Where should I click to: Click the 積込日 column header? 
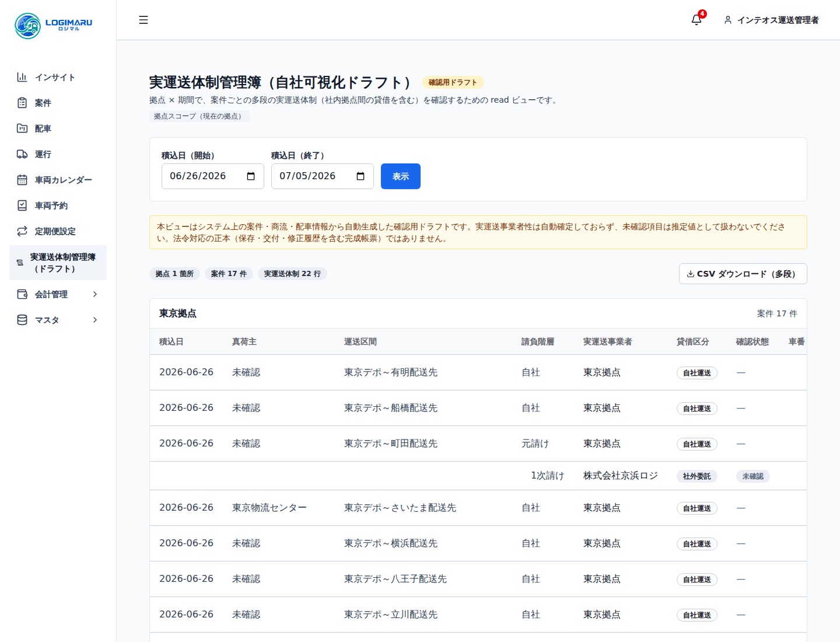click(171, 341)
